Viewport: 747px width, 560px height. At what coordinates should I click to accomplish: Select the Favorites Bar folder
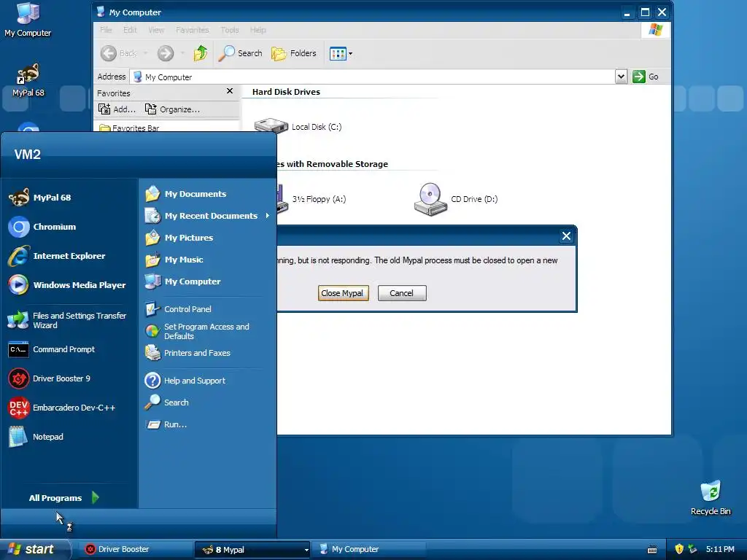[129, 128]
